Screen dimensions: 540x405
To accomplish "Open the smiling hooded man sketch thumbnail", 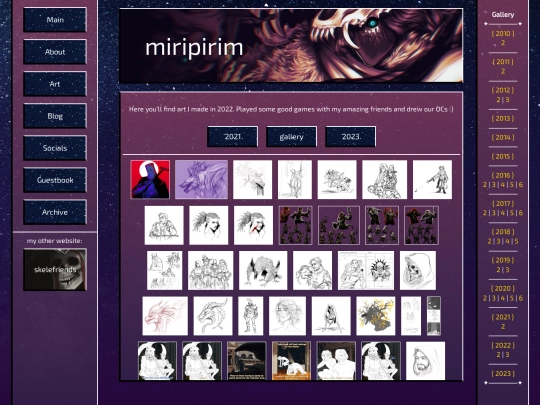I will 425,361.
